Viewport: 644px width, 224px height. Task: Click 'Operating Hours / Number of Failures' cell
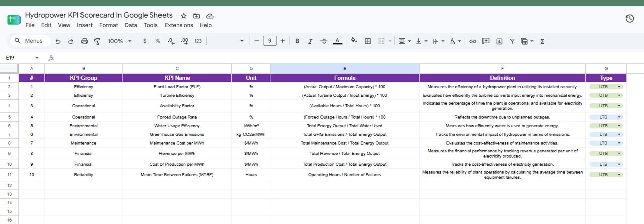(345, 175)
